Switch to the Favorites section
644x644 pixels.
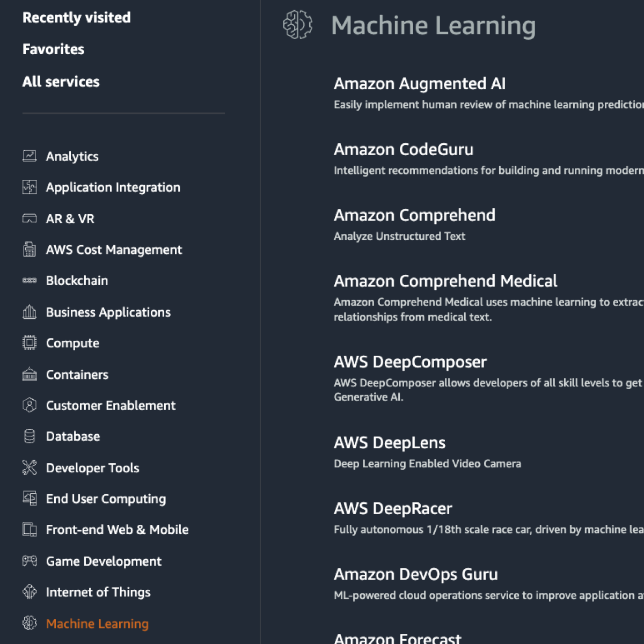(x=53, y=49)
